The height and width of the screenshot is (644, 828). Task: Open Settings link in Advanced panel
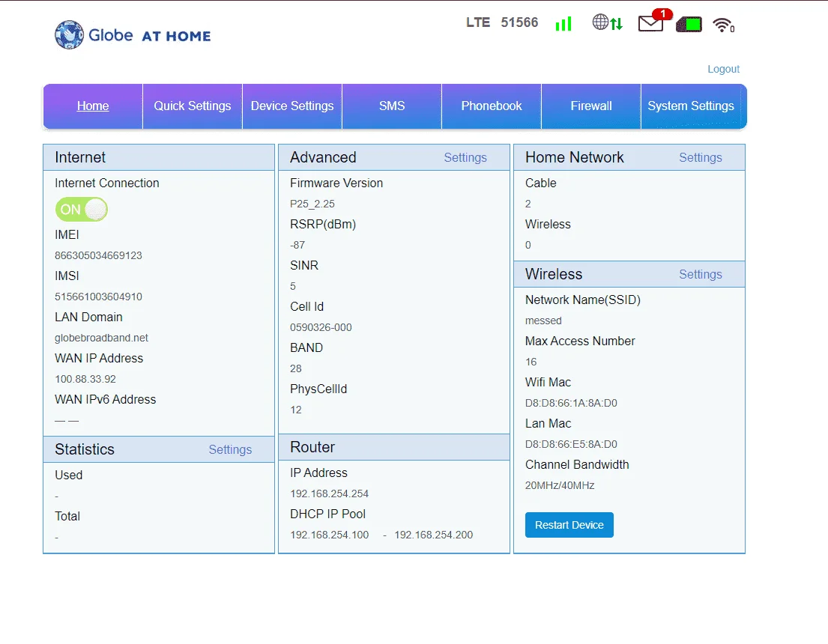pyautogui.click(x=465, y=158)
